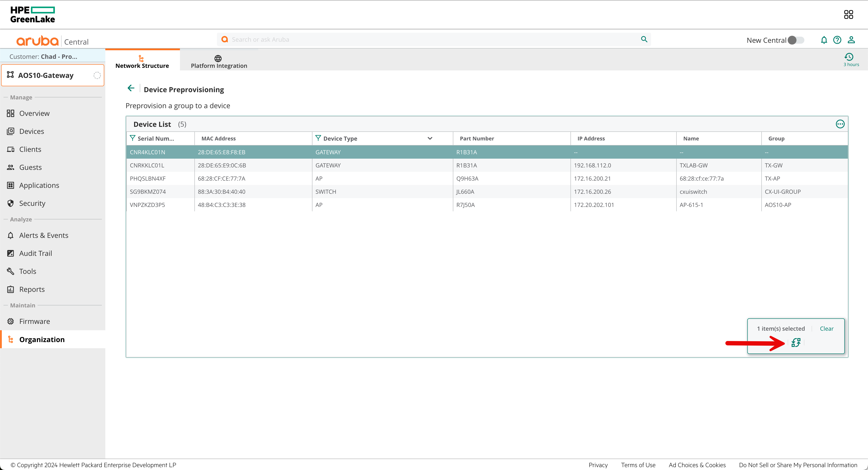Open the Terms of Use link
This screenshot has width=868, height=470.
[638, 465]
